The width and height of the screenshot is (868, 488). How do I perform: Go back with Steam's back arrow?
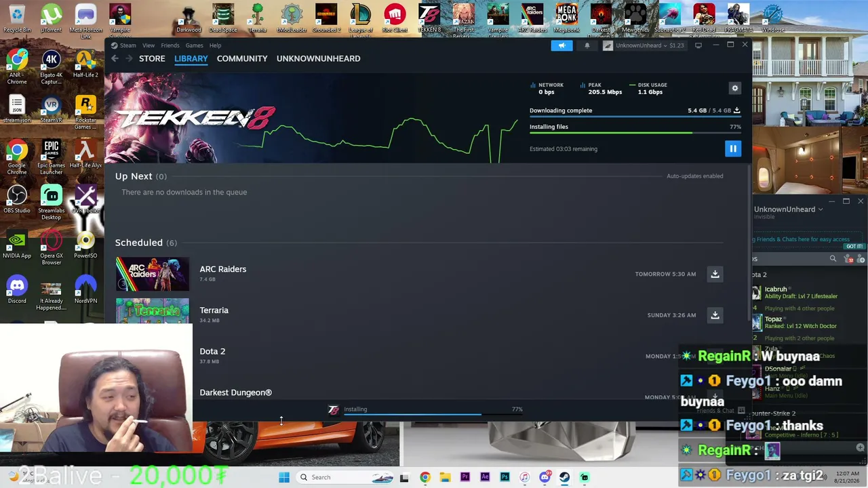pyautogui.click(x=115, y=58)
